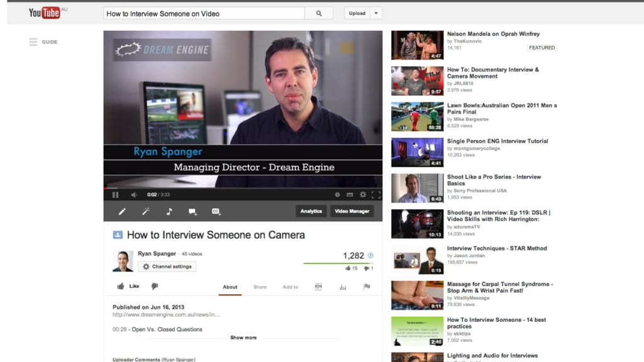This screenshot has width=644, height=362.
Task: Open the speech bubble Annotations tool
Action: 192,212
